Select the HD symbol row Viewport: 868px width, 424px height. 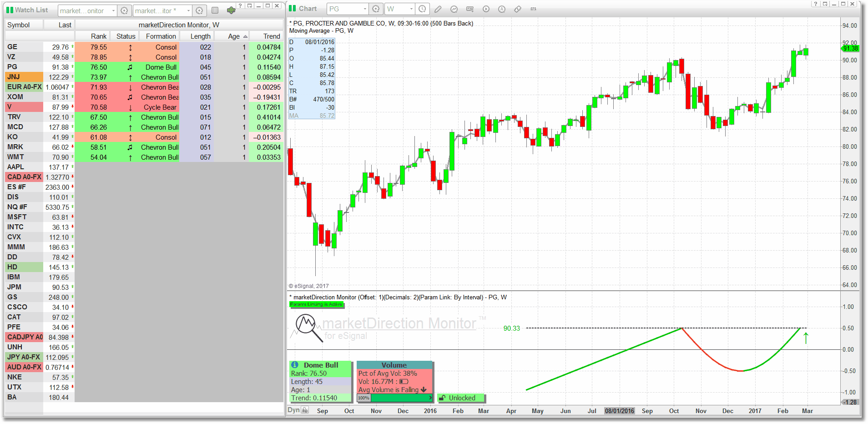coord(25,267)
